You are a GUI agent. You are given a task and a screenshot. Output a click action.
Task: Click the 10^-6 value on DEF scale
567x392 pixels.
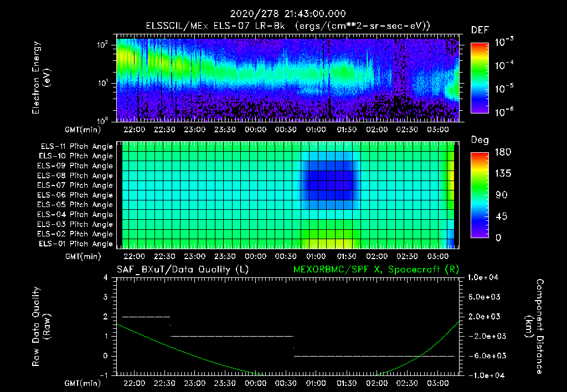click(x=504, y=112)
